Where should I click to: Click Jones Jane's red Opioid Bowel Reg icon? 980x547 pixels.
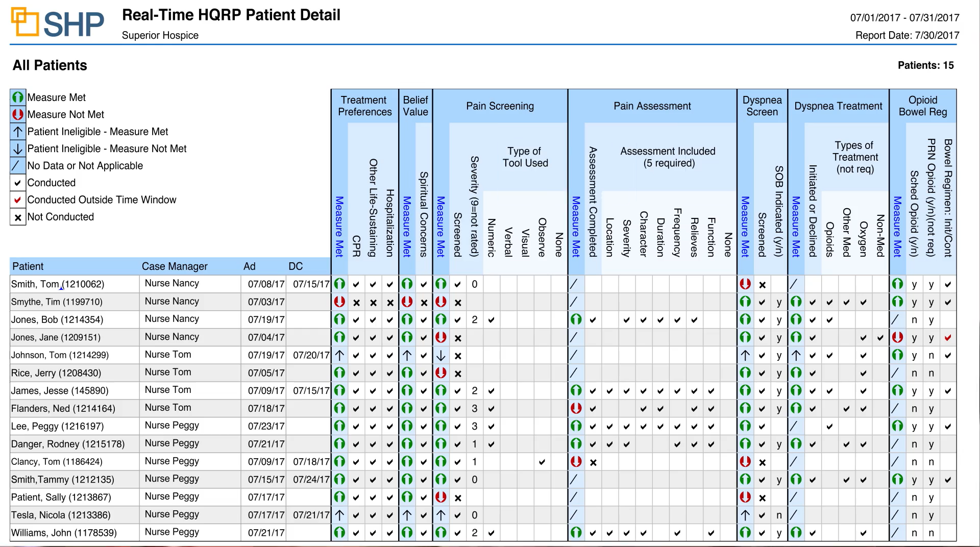pyautogui.click(x=897, y=337)
